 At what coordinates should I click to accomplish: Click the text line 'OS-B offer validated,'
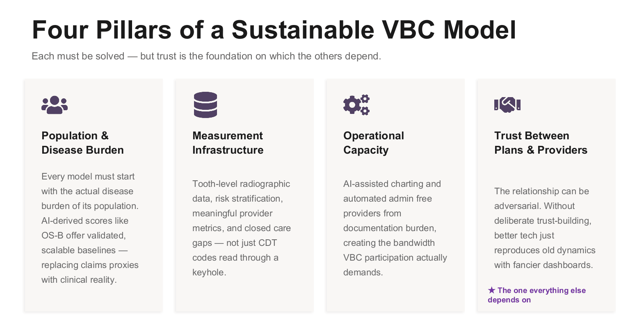pos(84,236)
